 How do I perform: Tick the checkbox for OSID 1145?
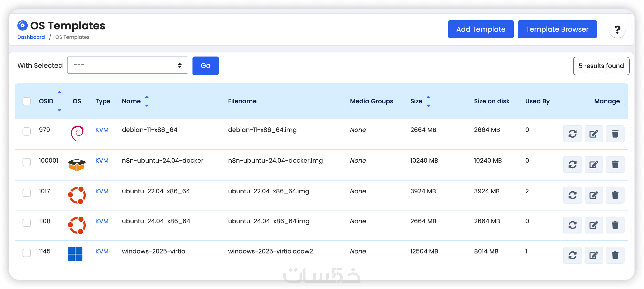[x=27, y=253]
